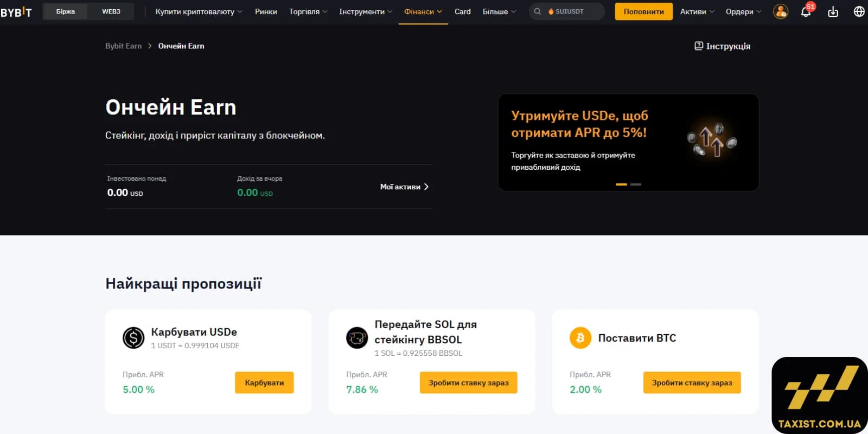868x434 pixels.
Task: Click the arrow next to Мої активи
Action: pos(426,187)
